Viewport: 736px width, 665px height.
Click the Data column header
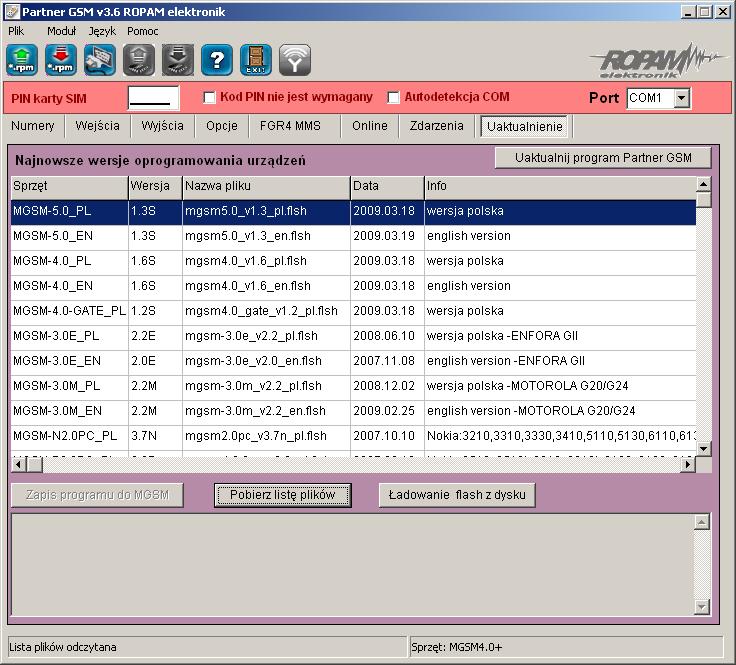(387, 186)
